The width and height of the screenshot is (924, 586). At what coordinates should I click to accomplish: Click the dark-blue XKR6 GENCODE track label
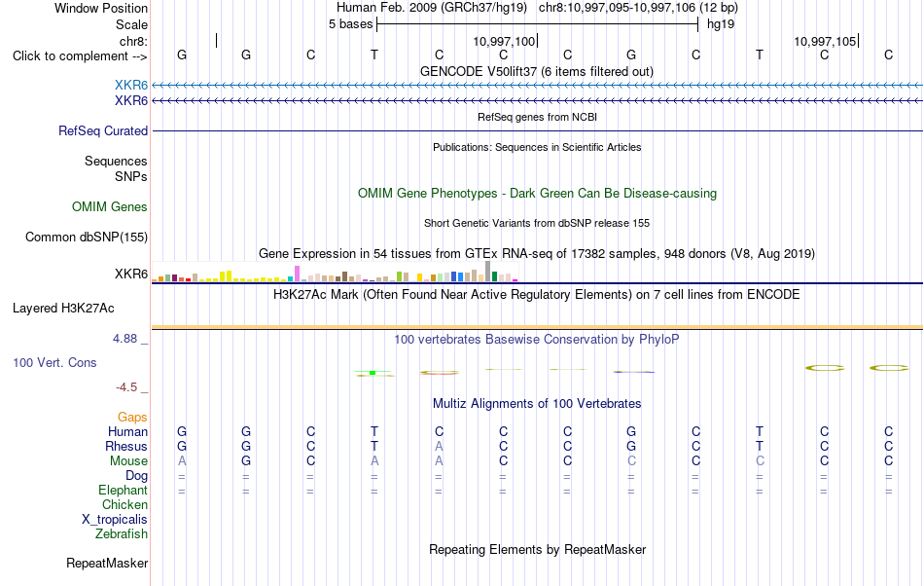(131, 101)
